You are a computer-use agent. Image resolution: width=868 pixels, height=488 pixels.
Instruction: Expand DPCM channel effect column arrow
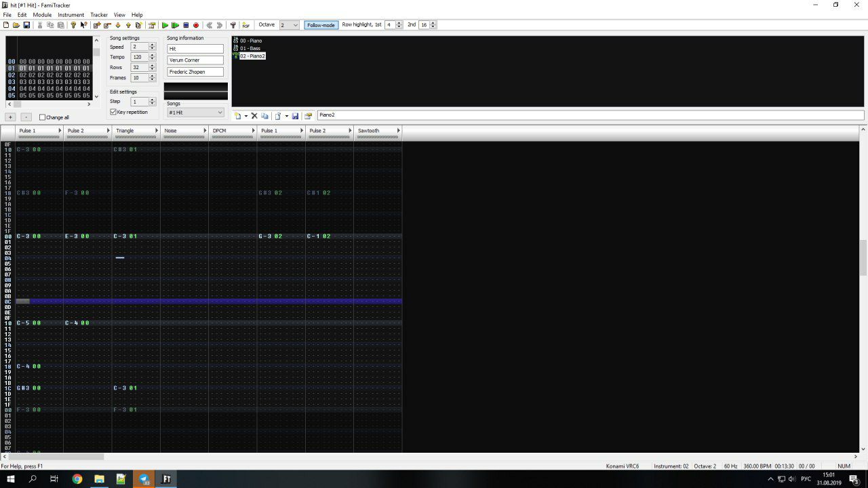[254, 130]
